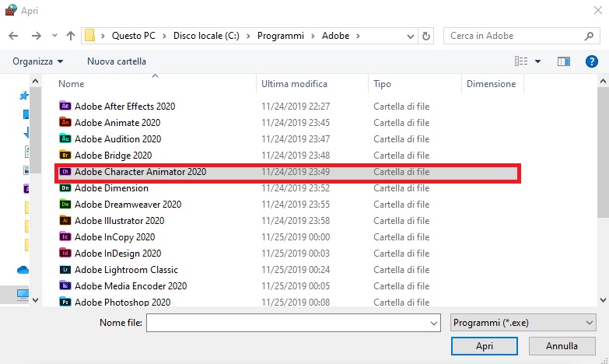Click the Adobe Animate 2020 folder icon
Viewport: 609px width, 364px height.
65,122
